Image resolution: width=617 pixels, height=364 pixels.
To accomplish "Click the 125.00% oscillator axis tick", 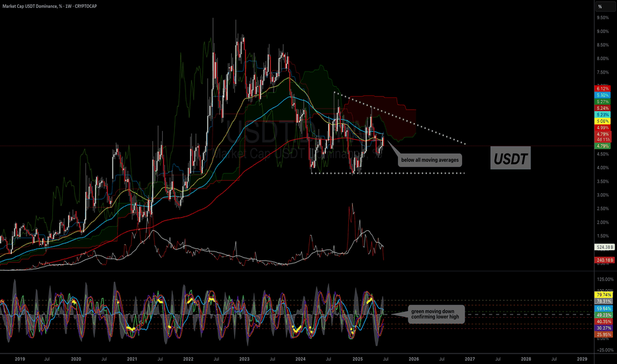I will 605,279.
